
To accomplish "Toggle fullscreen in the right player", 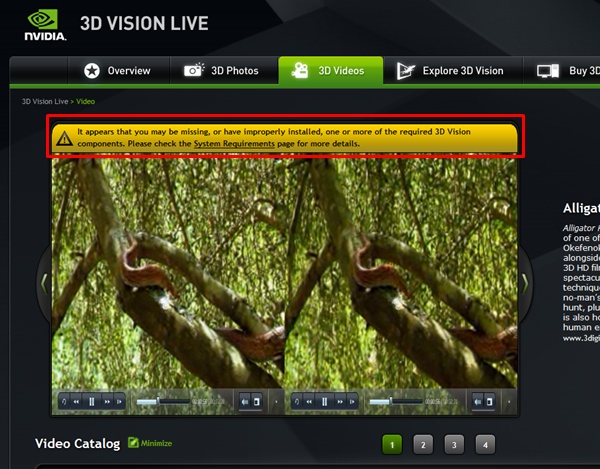I will pyautogui.click(x=489, y=402).
